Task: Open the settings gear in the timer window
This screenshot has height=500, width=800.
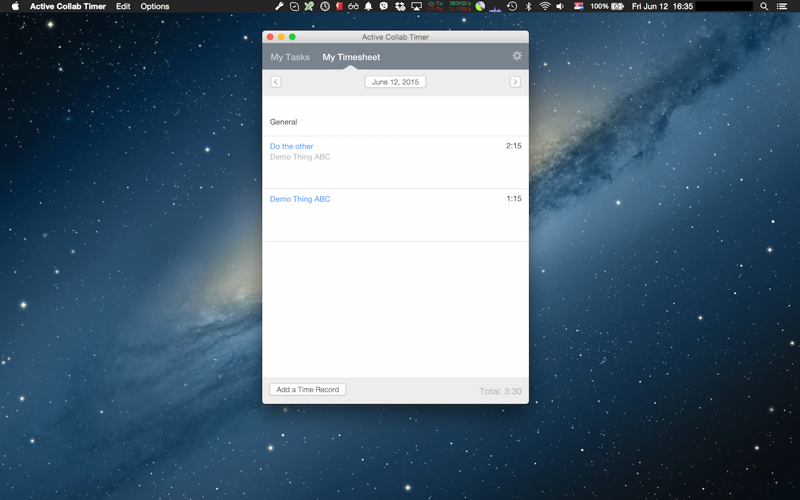Action: coord(517,56)
